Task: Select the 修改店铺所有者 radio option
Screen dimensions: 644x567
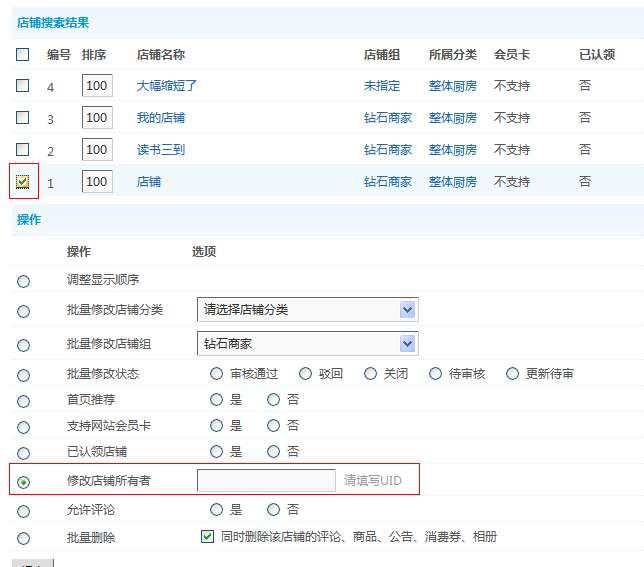Action: (x=23, y=482)
